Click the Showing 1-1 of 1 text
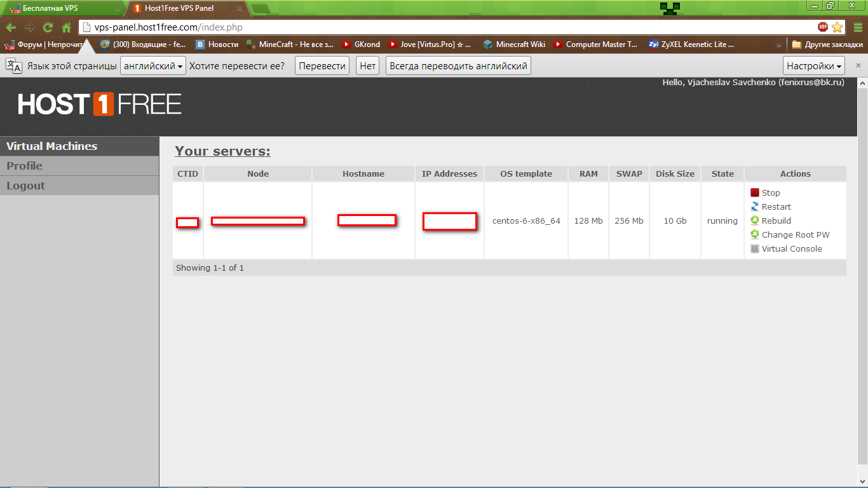 210,268
